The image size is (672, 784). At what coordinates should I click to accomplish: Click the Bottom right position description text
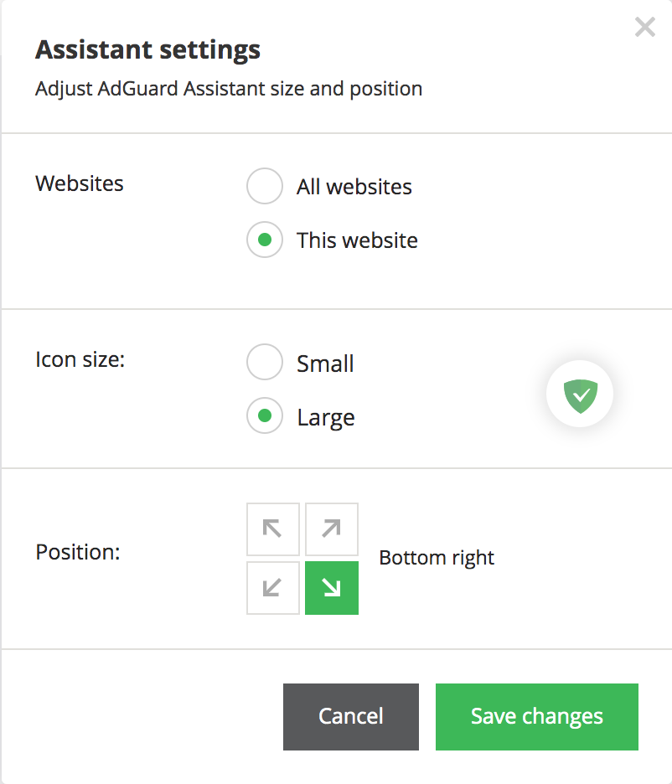pos(437,558)
